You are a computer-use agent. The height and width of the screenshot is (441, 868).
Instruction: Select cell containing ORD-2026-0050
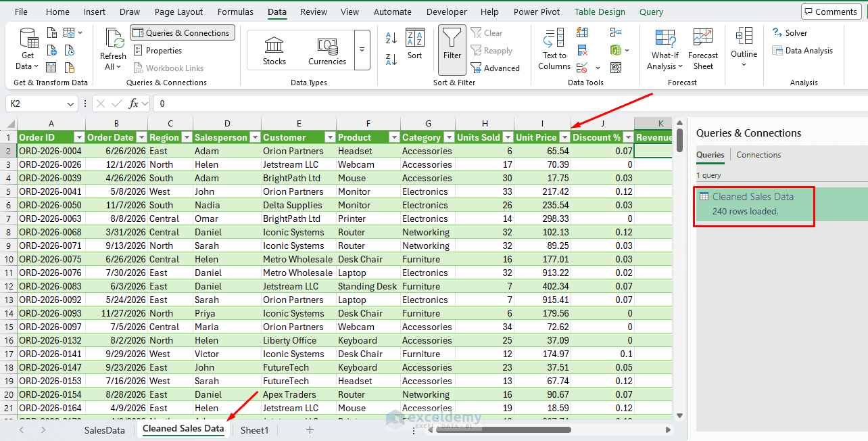click(51, 205)
